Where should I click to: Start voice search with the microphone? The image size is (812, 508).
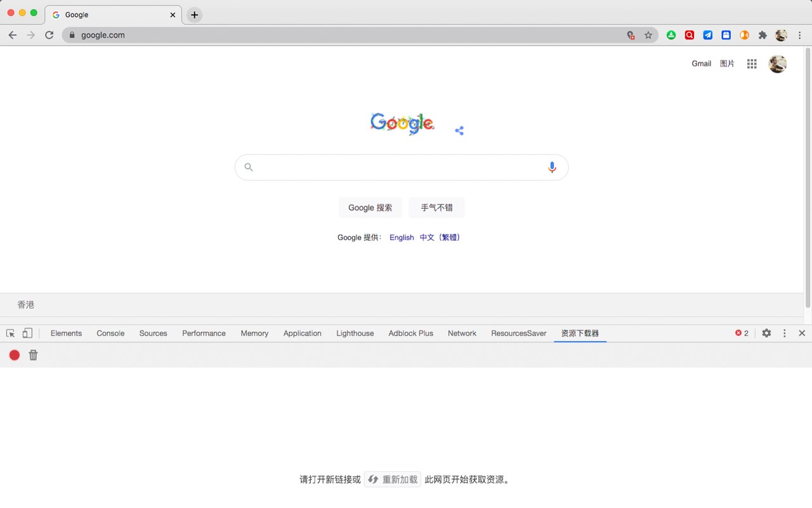tap(552, 167)
